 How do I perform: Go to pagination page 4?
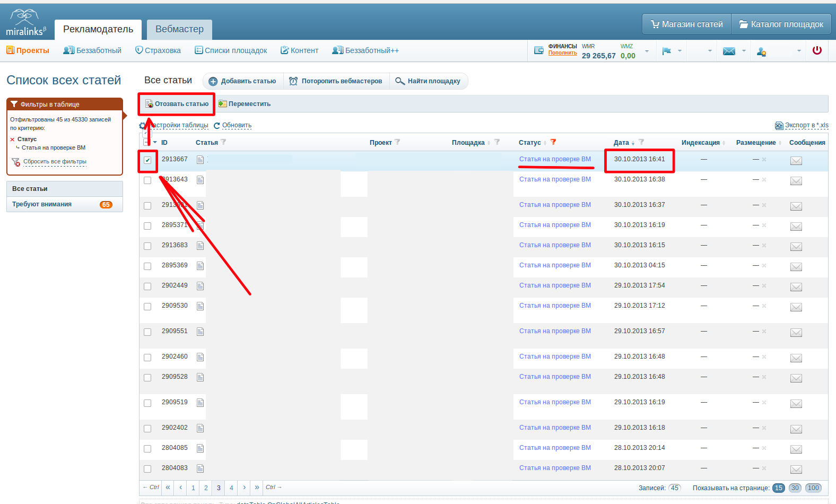click(x=231, y=488)
